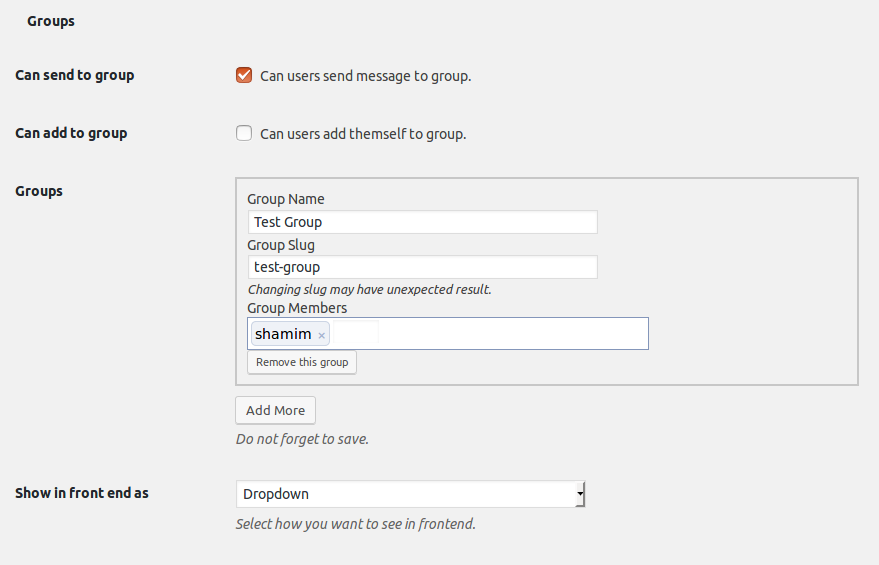879x565 pixels.
Task: Remove shamim from Group Members
Action: pos(321,336)
